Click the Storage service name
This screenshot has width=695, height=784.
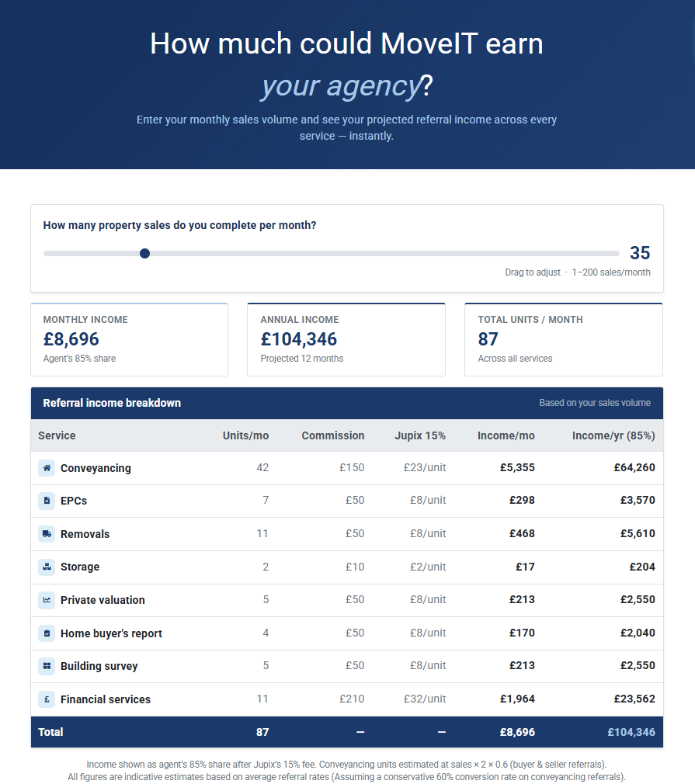pos(80,567)
